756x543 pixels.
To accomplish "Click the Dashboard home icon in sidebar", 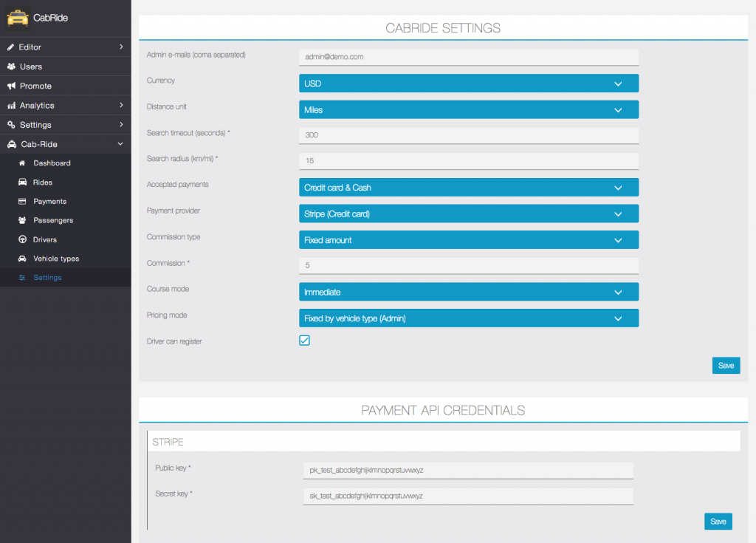I will (x=22, y=163).
